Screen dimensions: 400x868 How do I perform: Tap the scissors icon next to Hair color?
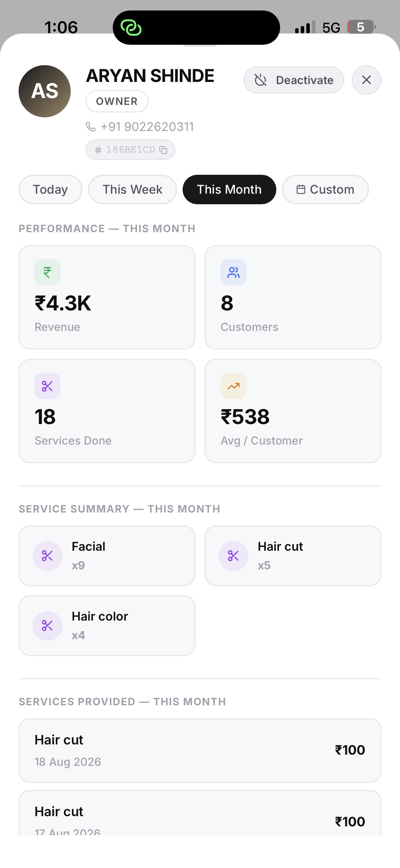tap(47, 626)
